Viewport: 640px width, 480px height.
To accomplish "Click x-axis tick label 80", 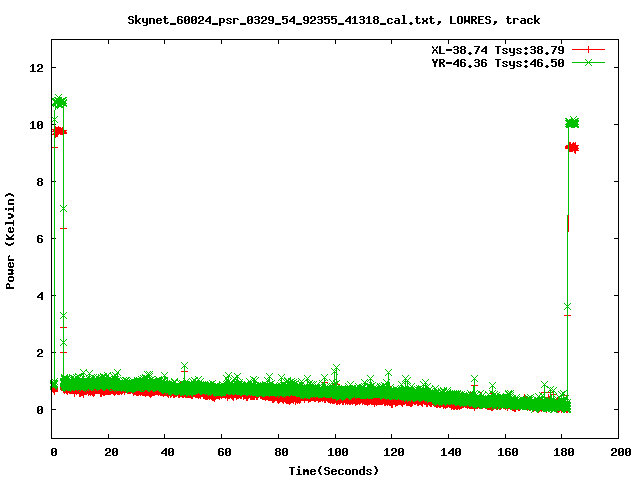I will [x=281, y=452].
